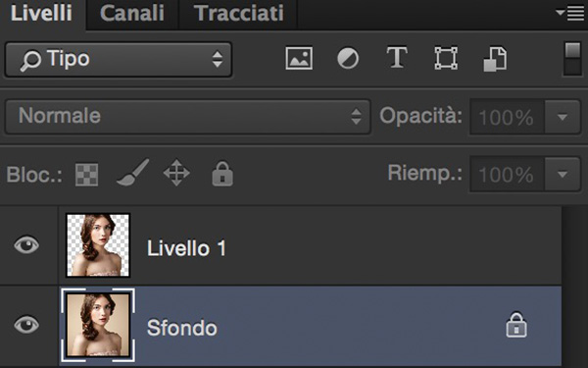Lock transparent pixels checkerboard icon
The image size is (588, 368).
pyautogui.click(x=86, y=175)
